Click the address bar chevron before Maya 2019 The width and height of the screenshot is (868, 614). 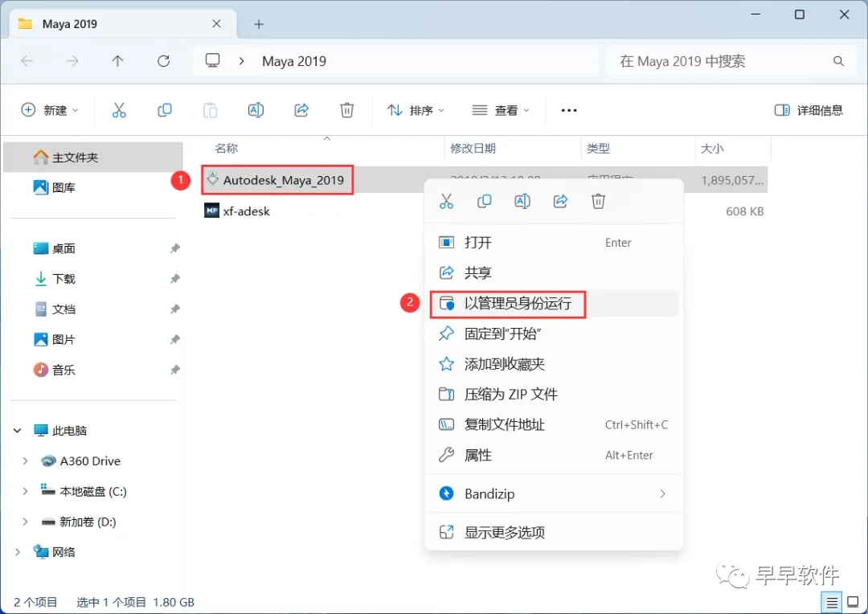(241, 61)
